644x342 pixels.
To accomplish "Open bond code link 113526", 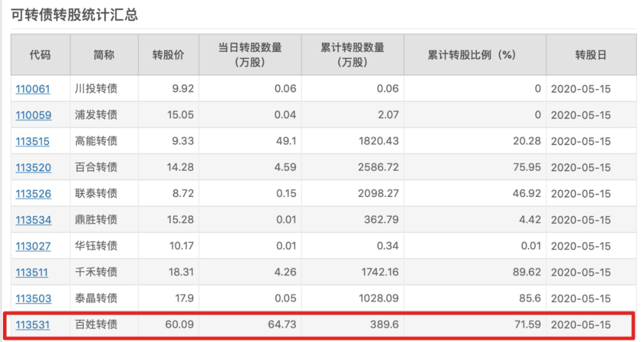I will pos(33,193).
